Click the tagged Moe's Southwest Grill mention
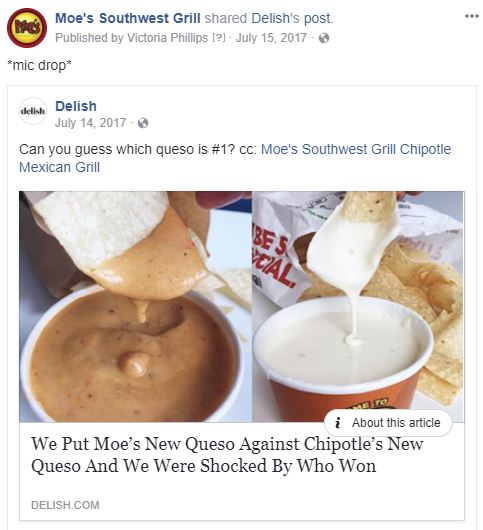The height and width of the screenshot is (530, 483). (328, 149)
